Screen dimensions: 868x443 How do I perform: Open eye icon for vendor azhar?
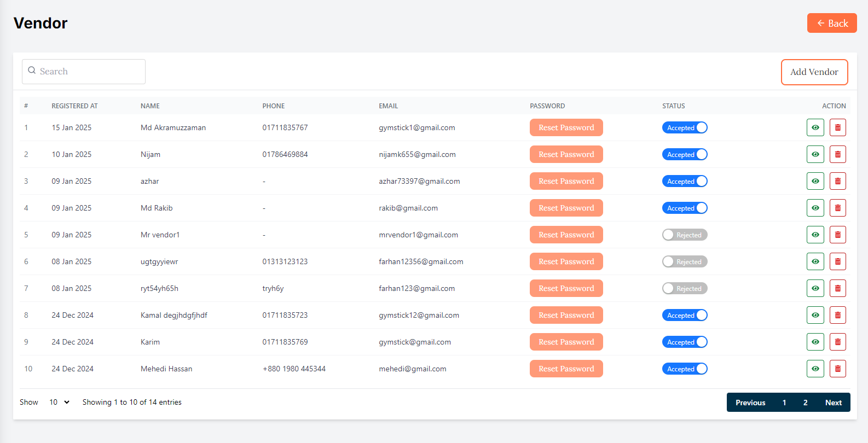(815, 181)
